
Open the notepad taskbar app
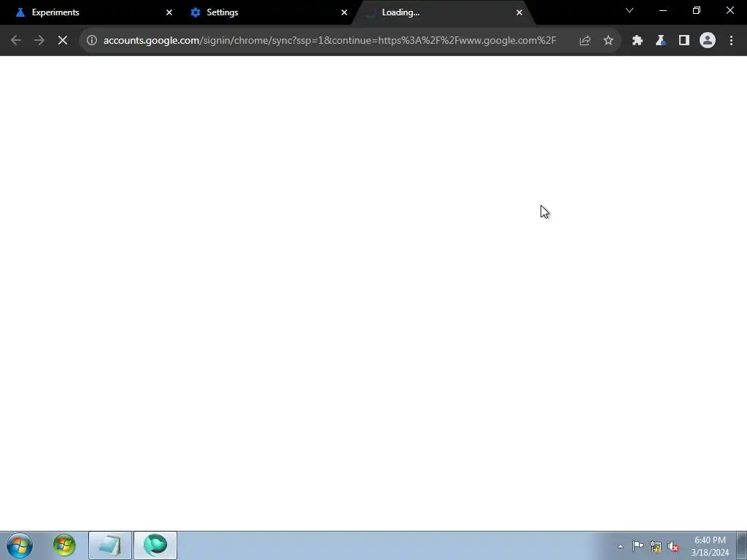[110, 545]
